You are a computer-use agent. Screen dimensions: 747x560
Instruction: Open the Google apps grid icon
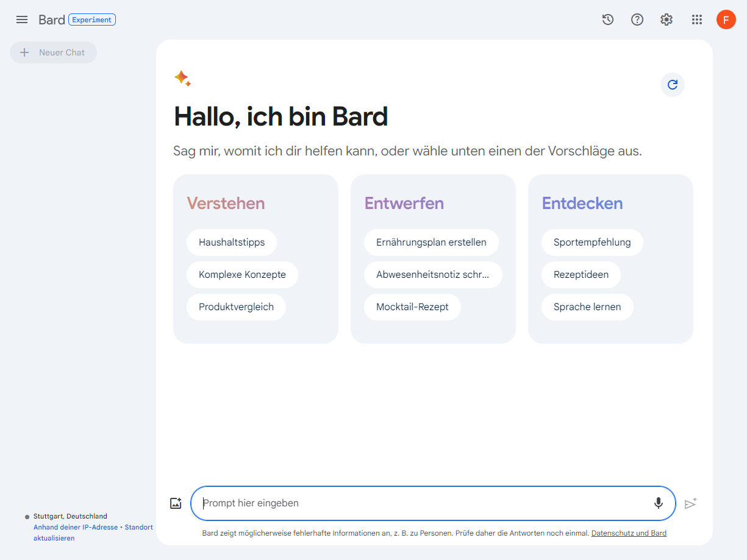(x=696, y=19)
